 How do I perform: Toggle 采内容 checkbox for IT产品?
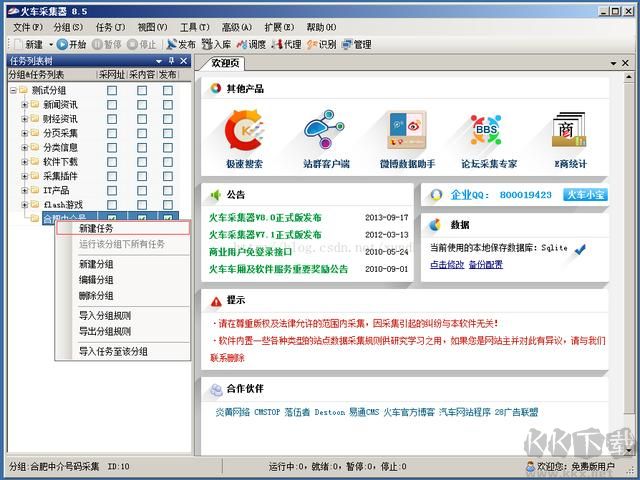[142, 190]
